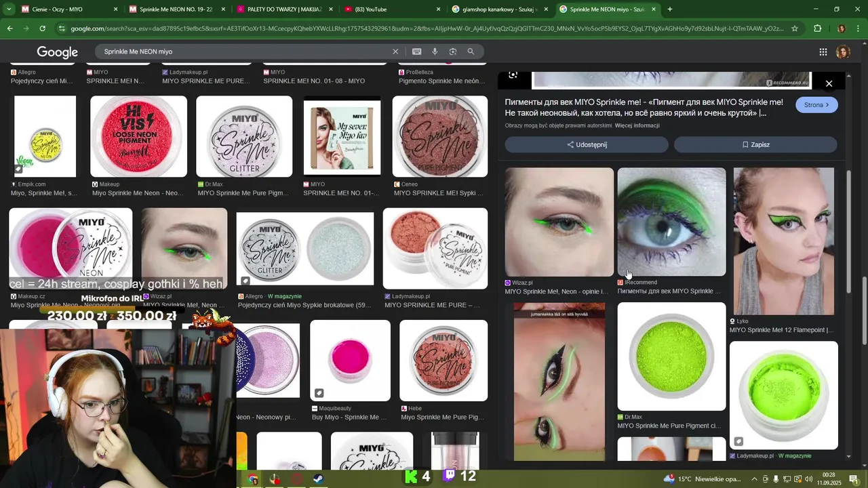The width and height of the screenshot is (868, 488).
Task: Close the image preview panel
Action: click(829, 83)
